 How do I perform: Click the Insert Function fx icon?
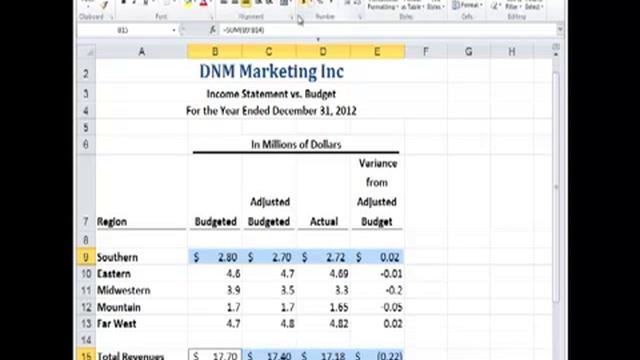(x=213, y=30)
